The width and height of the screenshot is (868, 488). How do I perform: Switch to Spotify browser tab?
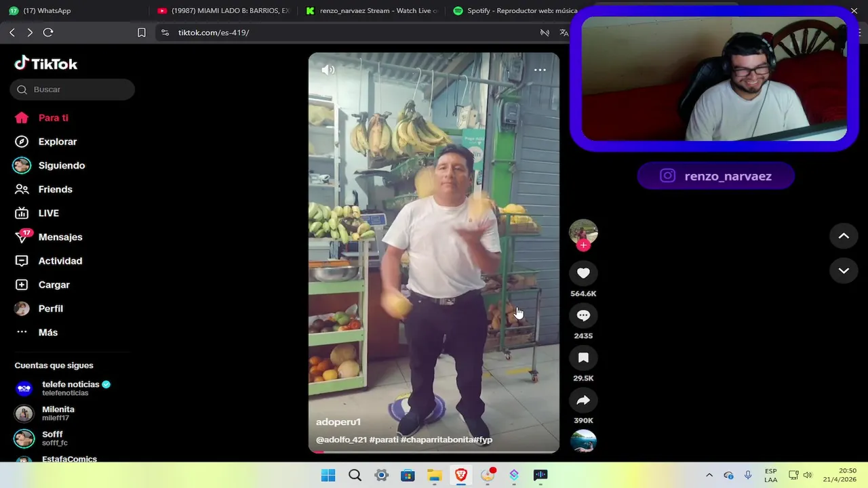click(x=515, y=11)
